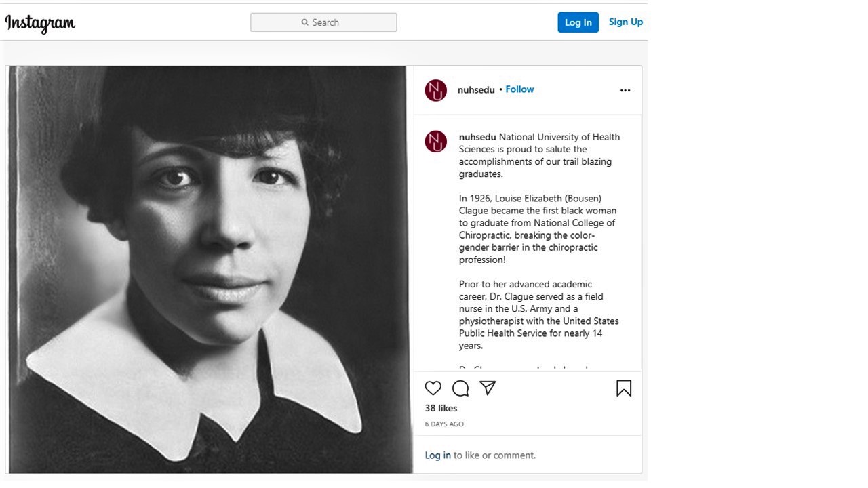Screen dimensions: 868x488
Task: Click "Log in" to like or comment
Action: coord(437,455)
